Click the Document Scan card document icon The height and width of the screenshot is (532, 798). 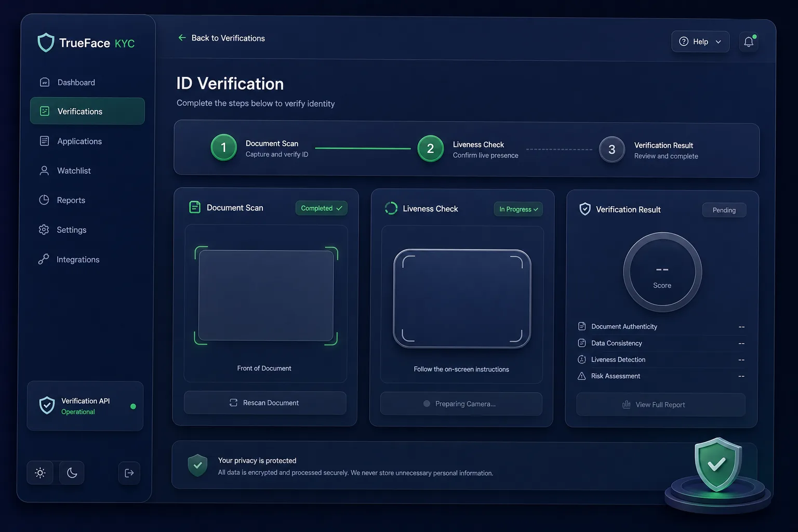pos(195,207)
